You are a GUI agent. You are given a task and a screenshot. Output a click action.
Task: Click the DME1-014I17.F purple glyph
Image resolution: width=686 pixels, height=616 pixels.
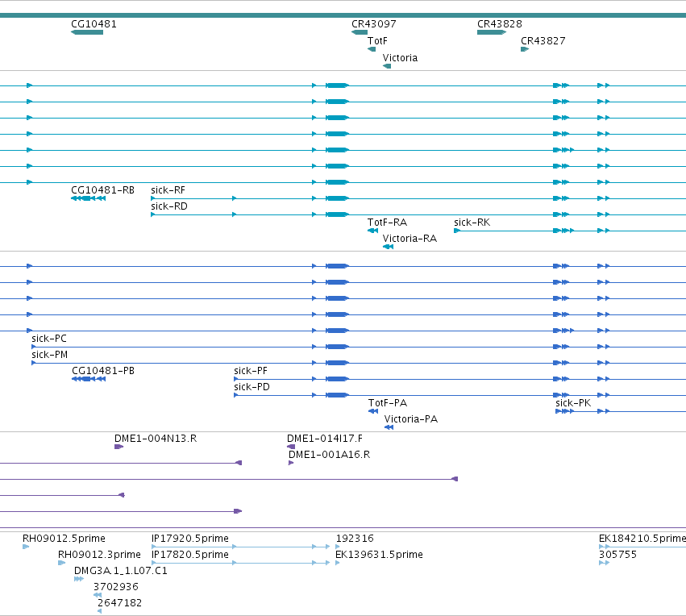pyautogui.click(x=291, y=447)
